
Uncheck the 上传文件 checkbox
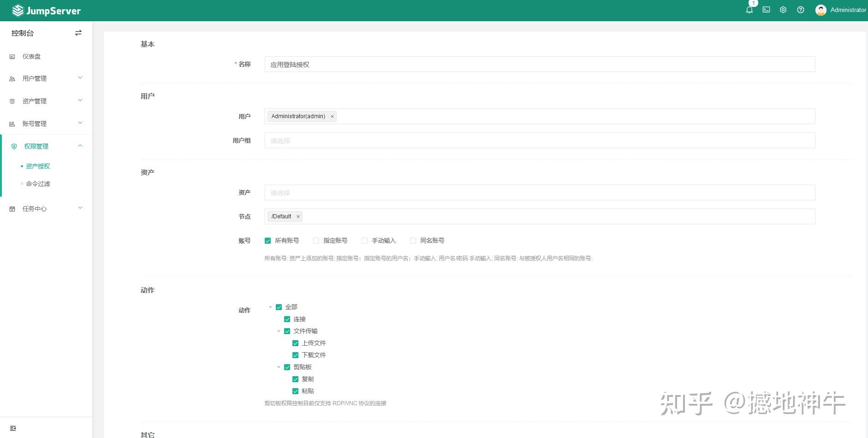click(295, 343)
